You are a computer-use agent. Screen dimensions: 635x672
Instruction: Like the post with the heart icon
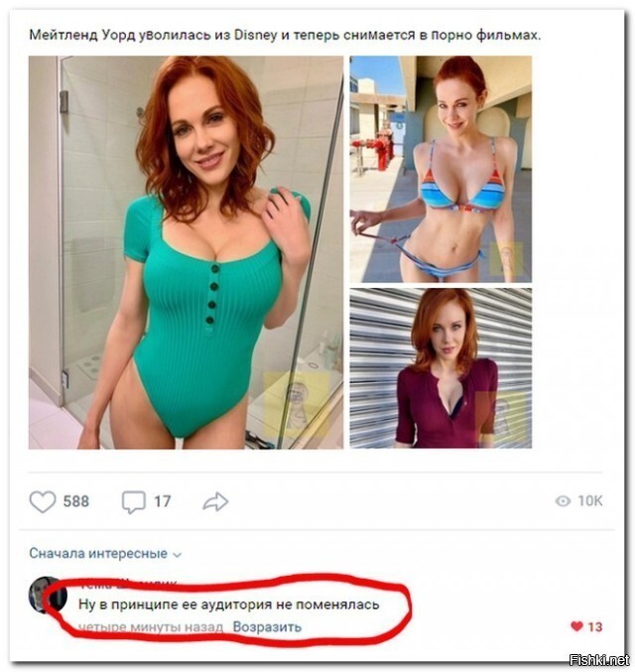tap(43, 501)
